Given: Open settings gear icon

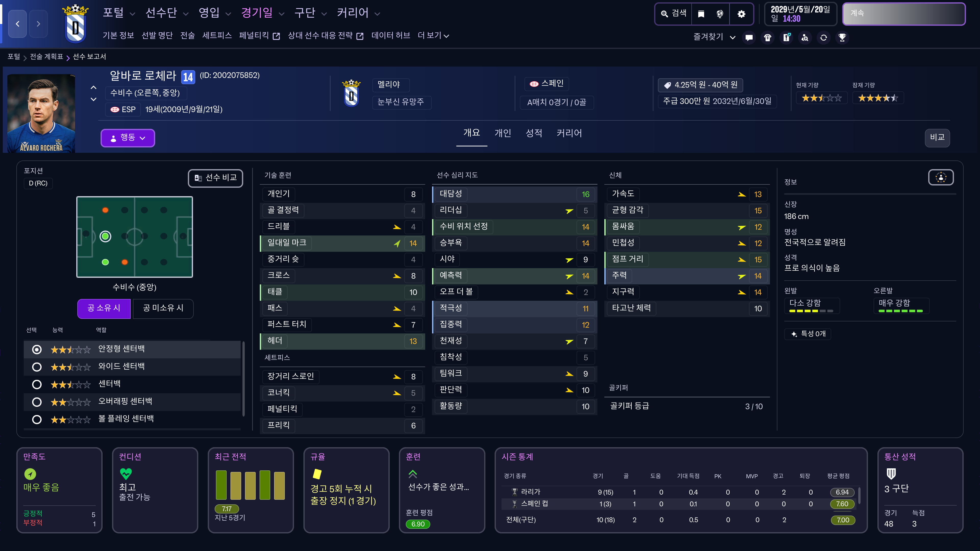Looking at the screenshot, I should coord(741,14).
